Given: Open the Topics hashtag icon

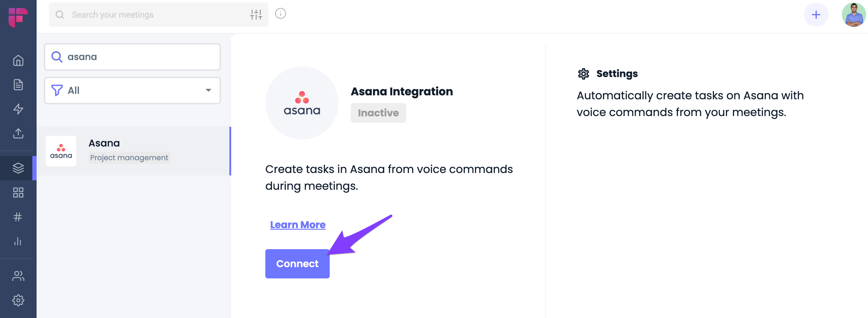Looking at the screenshot, I should pos(18,217).
